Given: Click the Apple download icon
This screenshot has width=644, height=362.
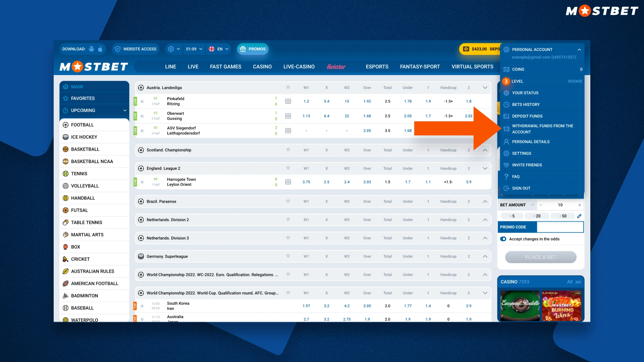Looking at the screenshot, I should pyautogui.click(x=100, y=49).
